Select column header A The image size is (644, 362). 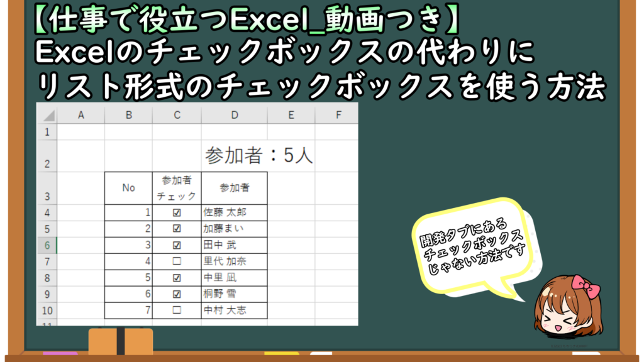pos(80,115)
